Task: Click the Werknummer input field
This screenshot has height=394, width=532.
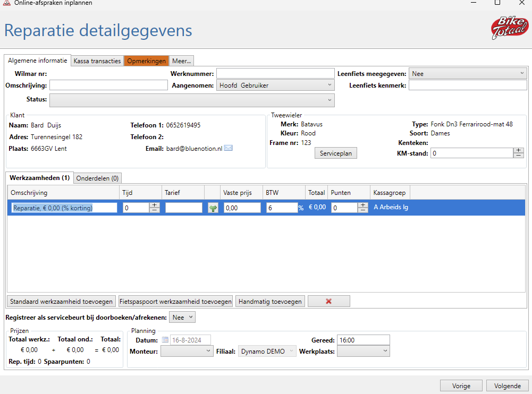Action: (274, 73)
